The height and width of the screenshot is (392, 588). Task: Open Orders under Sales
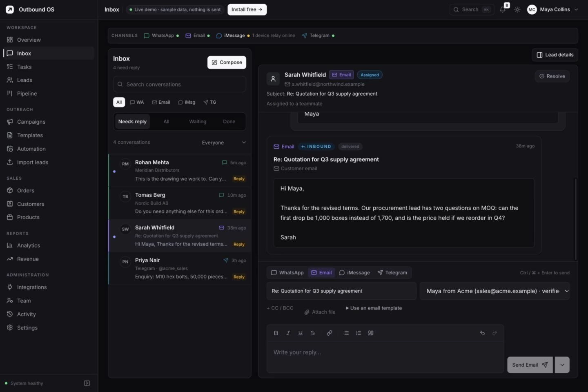49,190
